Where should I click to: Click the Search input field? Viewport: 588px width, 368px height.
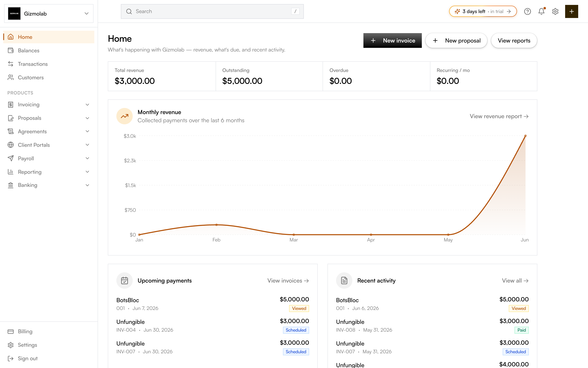[x=212, y=11]
